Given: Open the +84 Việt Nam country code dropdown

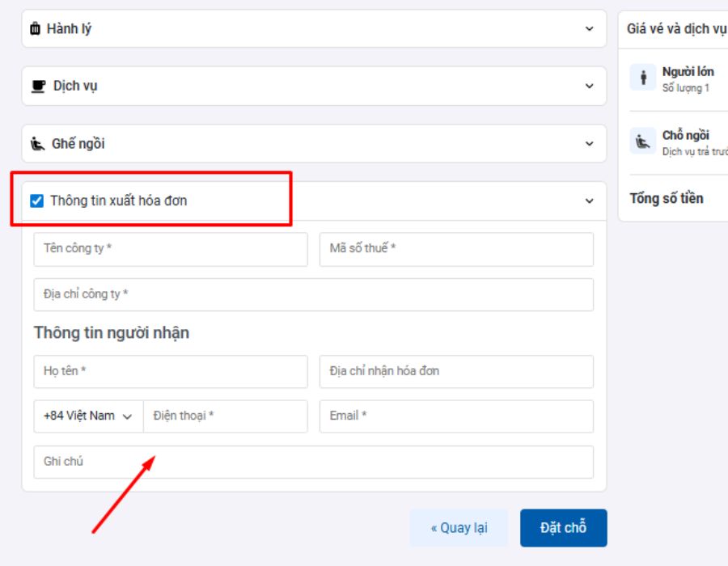Looking at the screenshot, I should click(88, 416).
